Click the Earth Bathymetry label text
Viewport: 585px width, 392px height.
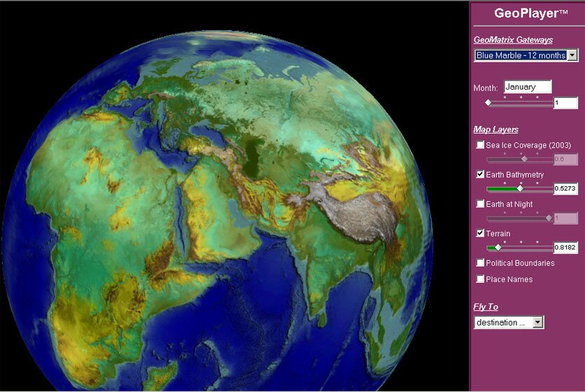[515, 175]
